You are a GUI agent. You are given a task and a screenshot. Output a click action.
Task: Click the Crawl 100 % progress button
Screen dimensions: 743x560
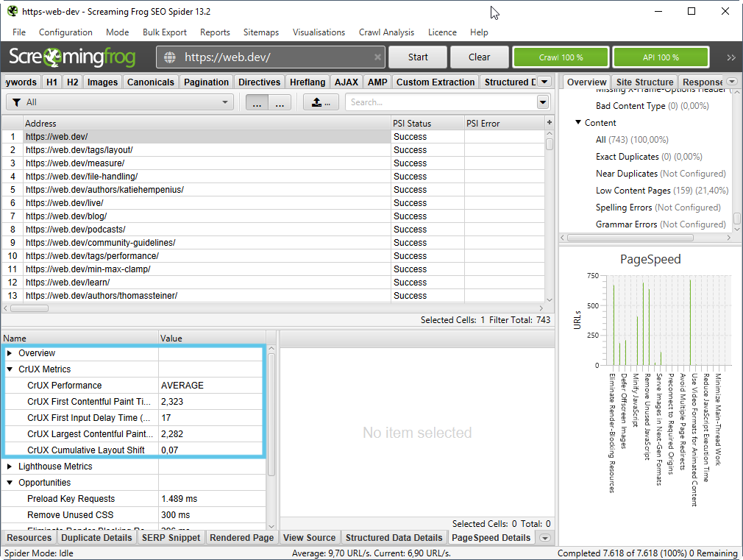561,57
